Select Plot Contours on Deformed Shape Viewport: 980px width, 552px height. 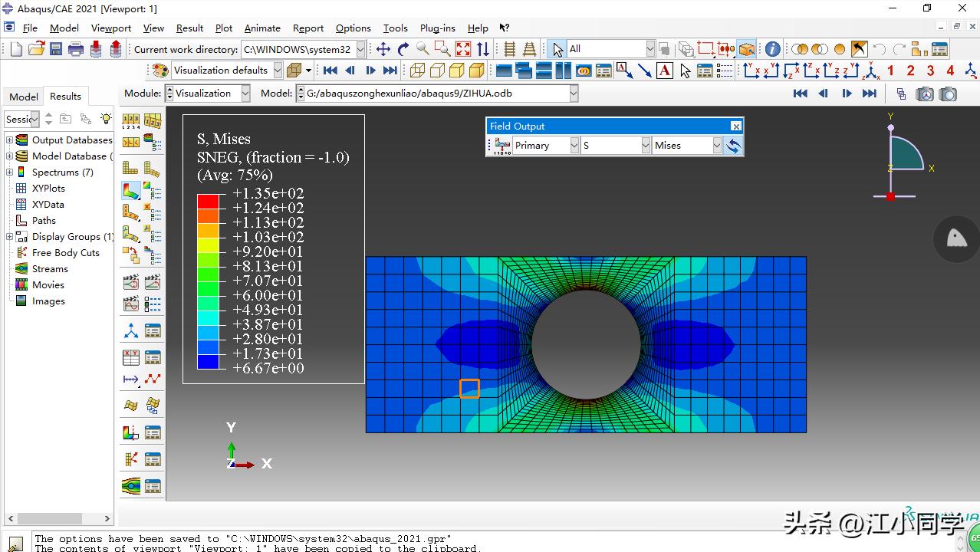[131, 191]
